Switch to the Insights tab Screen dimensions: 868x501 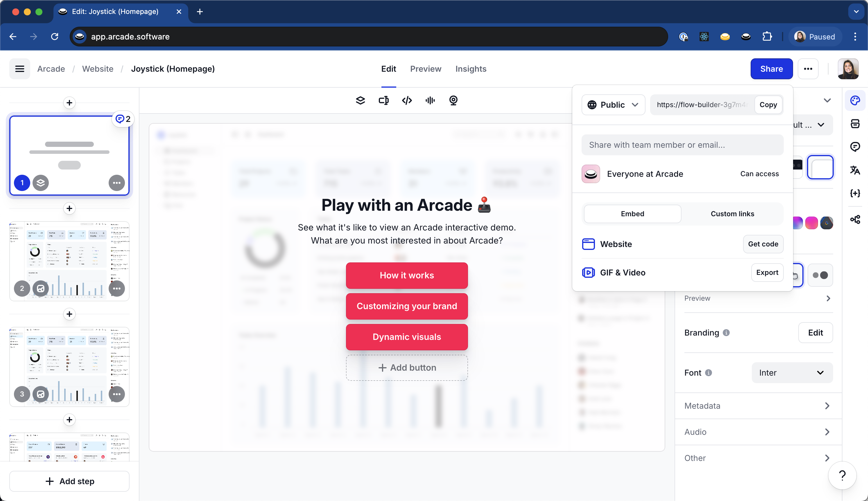click(471, 69)
